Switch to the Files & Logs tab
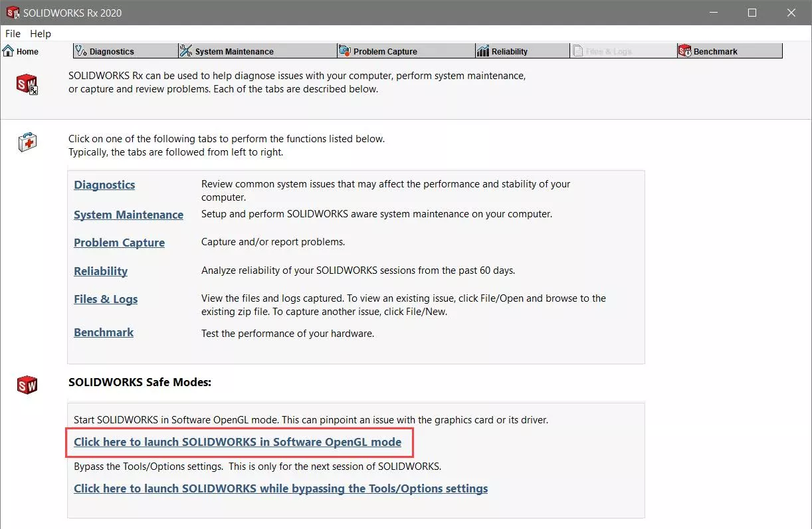812x529 pixels. coord(608,51)
